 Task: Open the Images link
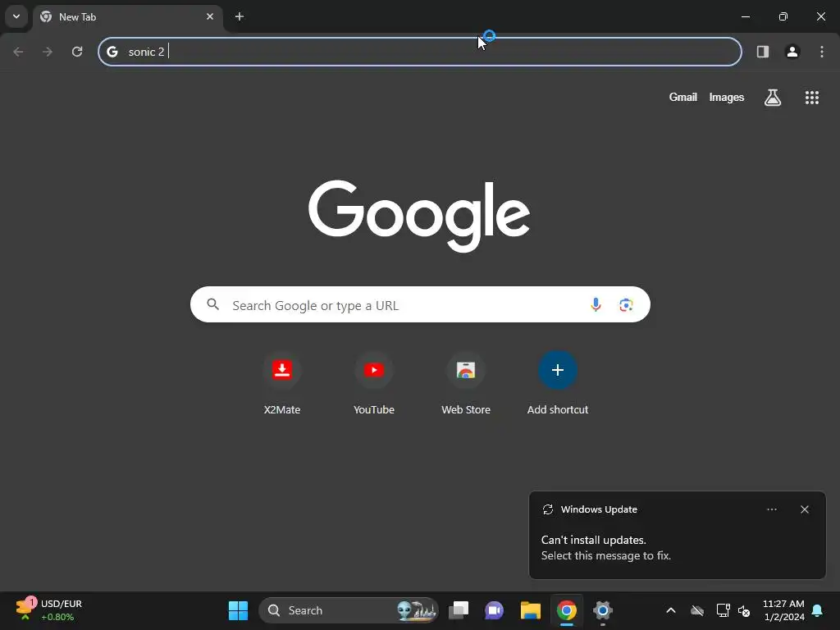click(x=727, y=97)
